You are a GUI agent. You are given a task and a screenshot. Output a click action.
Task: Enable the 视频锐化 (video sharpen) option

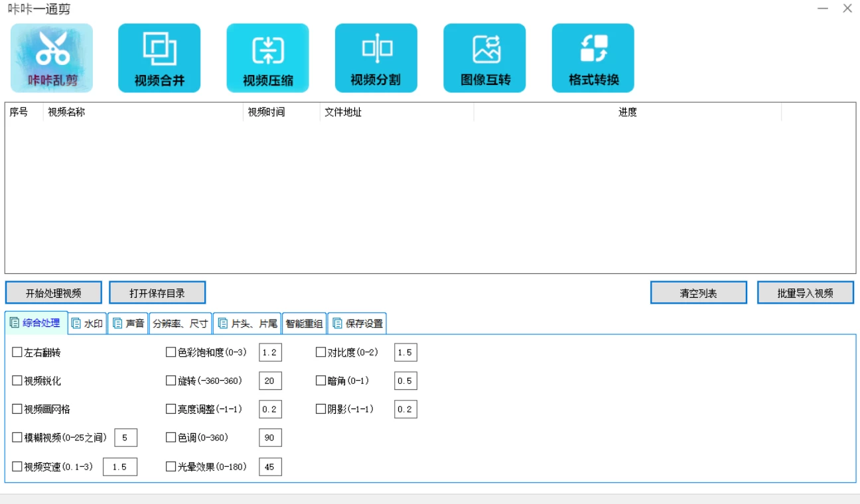pyautogui.click(x=17, y=381)
